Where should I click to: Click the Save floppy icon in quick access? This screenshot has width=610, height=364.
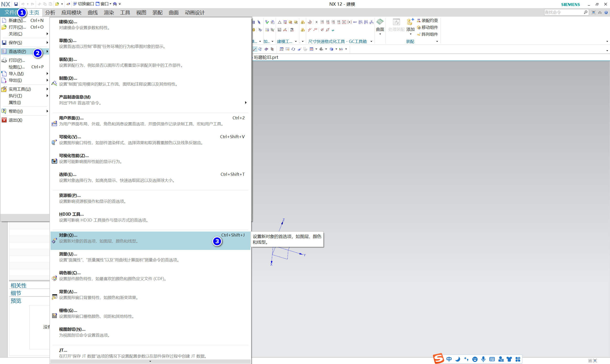16,4
